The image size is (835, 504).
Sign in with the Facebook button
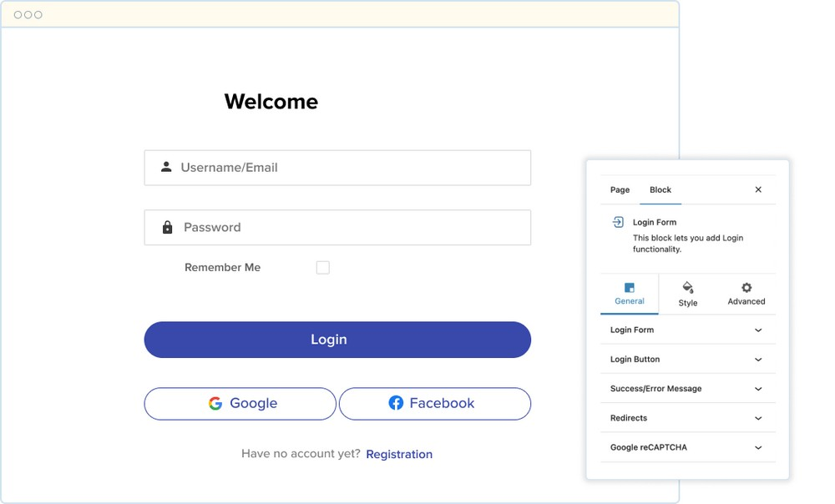[x=435, y=403]
